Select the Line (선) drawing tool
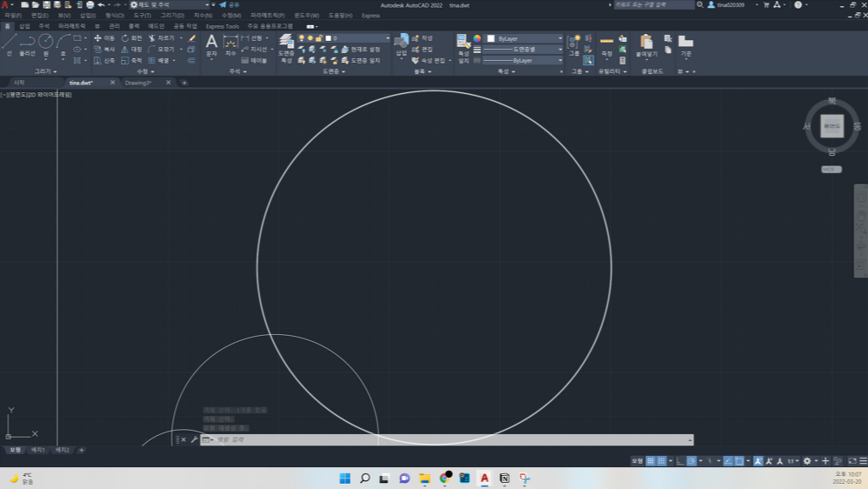This screenshot has width=868, height=489. [9, 45]
